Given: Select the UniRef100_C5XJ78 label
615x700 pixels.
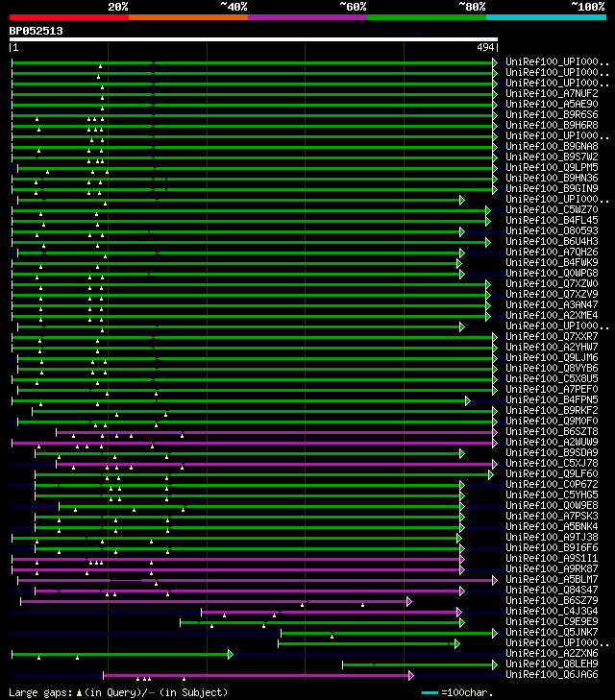Looking at the screenshot, I should pyautogui.click(x=552, y=464).
